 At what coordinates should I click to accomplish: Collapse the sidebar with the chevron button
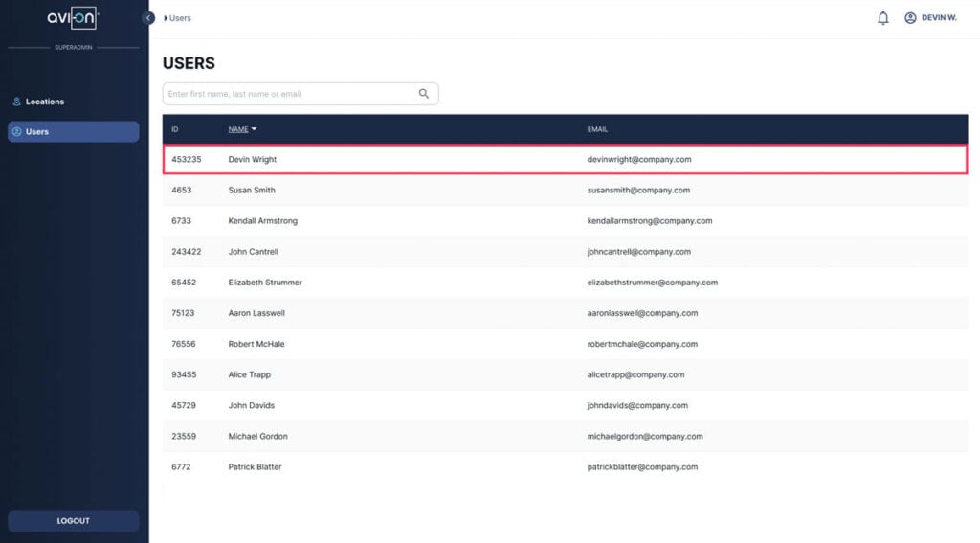click(x=148, y=18)
